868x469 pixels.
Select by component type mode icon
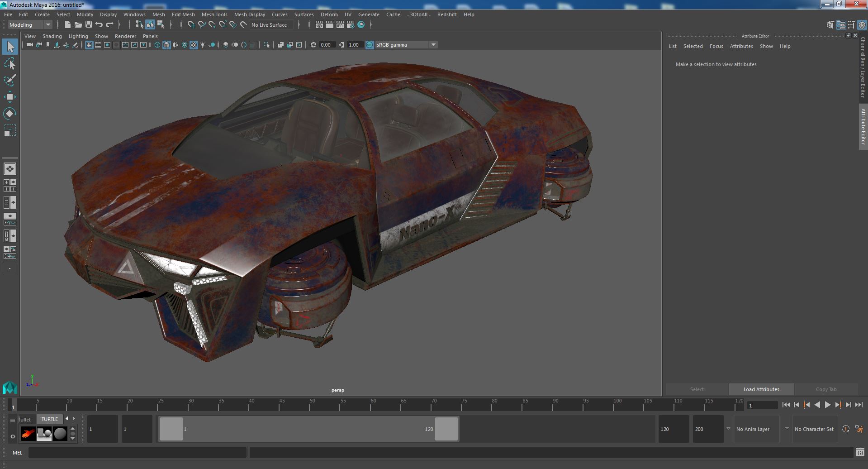coord(161,25)
